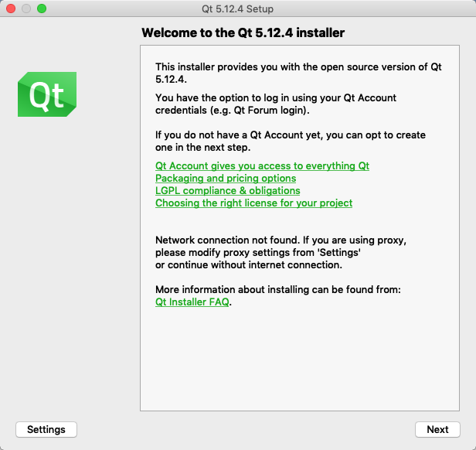476x450 pixels.
Task: Open 'Qt Account gives you access to everything Qt' link
Action: [262, 166]
